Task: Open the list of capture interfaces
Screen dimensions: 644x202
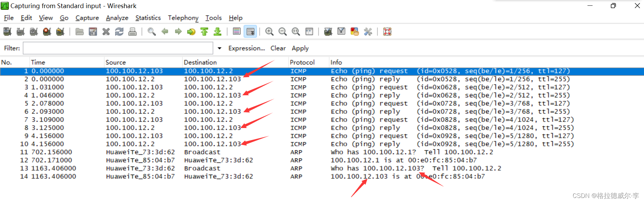Action: 7,32
